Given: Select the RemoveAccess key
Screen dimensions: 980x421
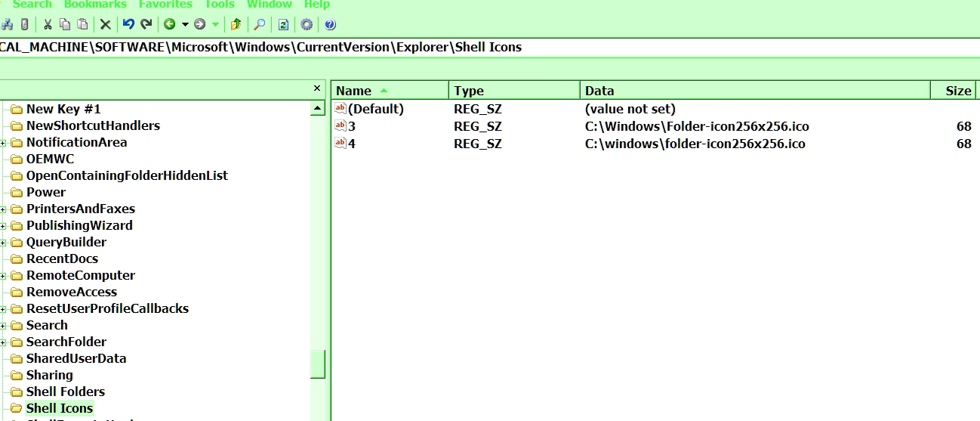Looking at the screenshot, I should click(72, 292).
